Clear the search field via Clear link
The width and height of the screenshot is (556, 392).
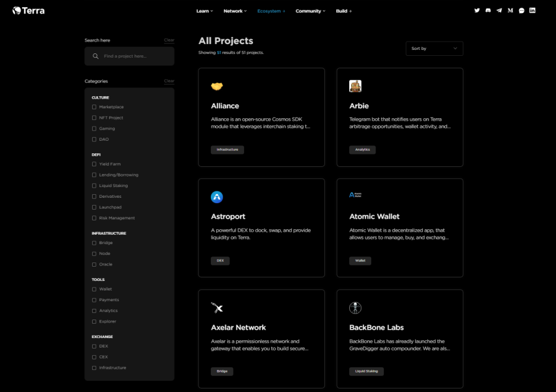[x=169, y=40]
